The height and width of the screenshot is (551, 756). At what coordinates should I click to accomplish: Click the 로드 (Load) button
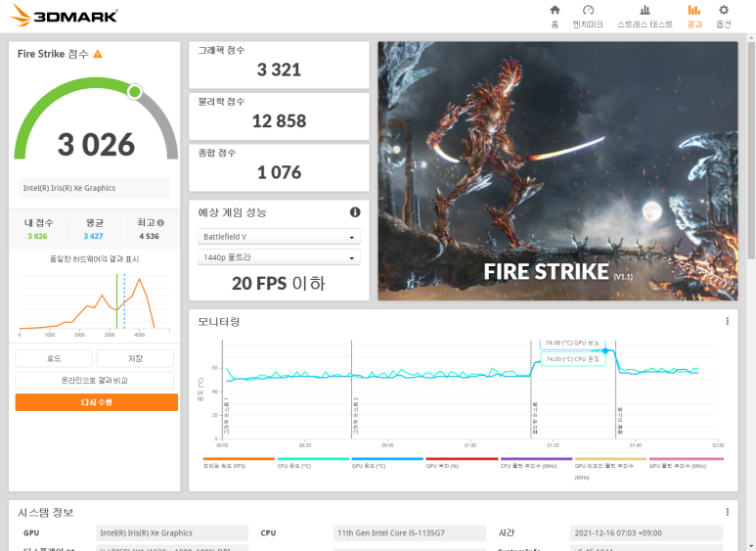pos(54,358)
